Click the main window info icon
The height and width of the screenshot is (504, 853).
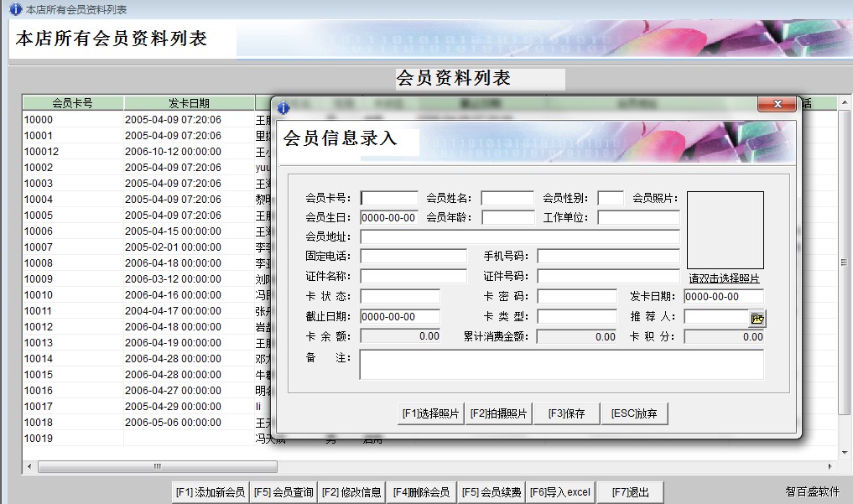[16, 8]
